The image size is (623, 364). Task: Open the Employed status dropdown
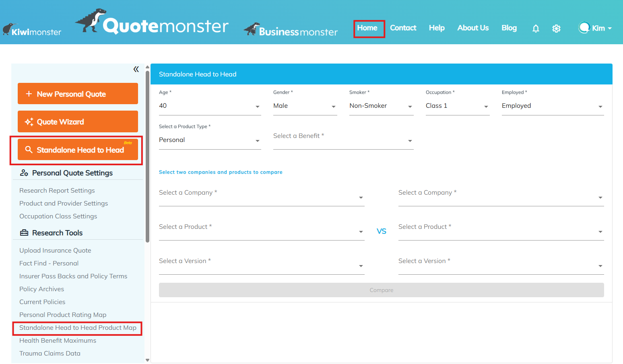coord(553,106)
